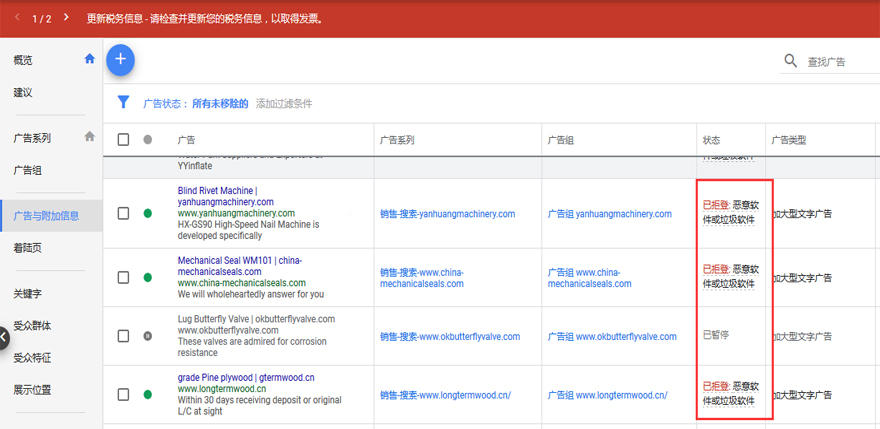Open 关键字 in the sidebar
The width and height of the screenshot is (880, 429).
[x=28, y=294]
